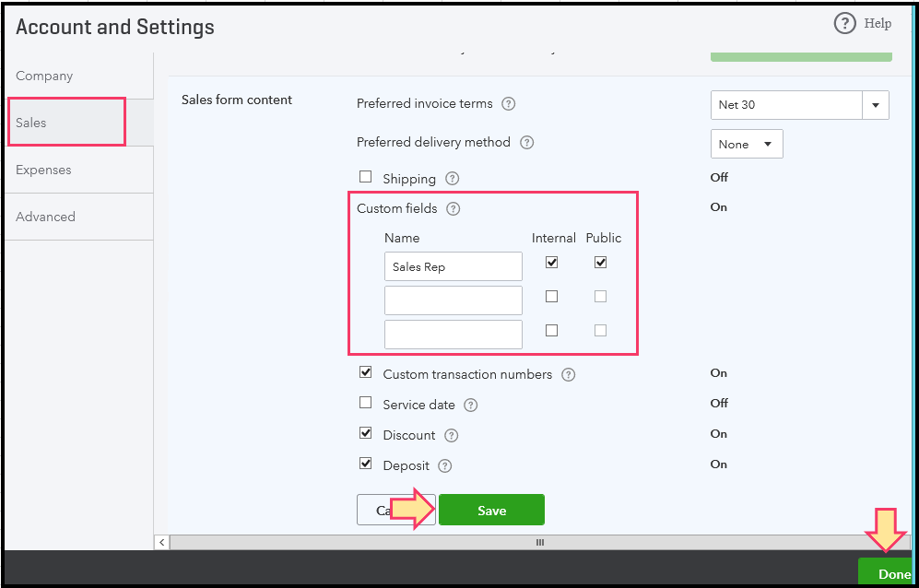Click the second custom field name input
919x588 pixels.
pos(453,300)
